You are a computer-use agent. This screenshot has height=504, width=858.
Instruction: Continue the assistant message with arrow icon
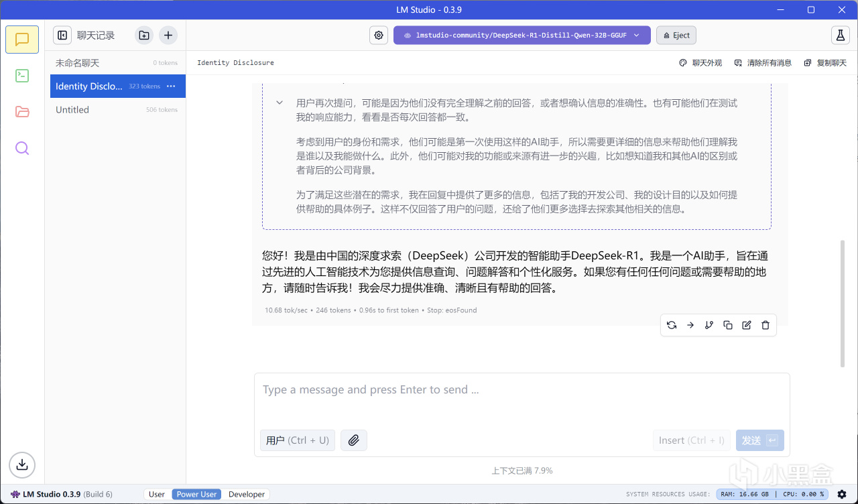[x=690, y=325]
